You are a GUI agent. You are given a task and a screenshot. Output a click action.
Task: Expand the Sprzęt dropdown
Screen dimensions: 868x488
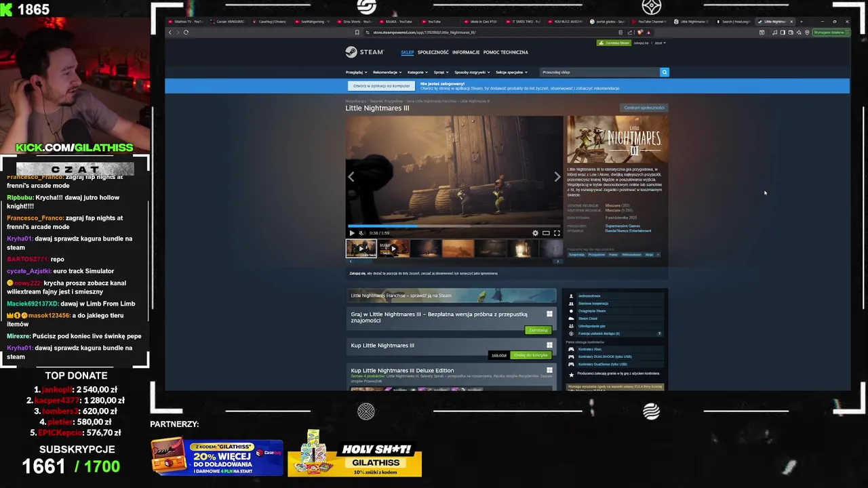pos(441,72)
